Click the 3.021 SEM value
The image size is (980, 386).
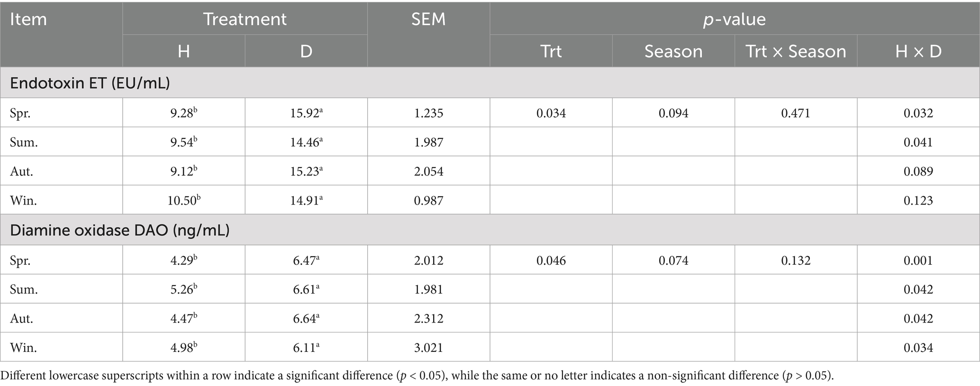(x=428, y=347)
